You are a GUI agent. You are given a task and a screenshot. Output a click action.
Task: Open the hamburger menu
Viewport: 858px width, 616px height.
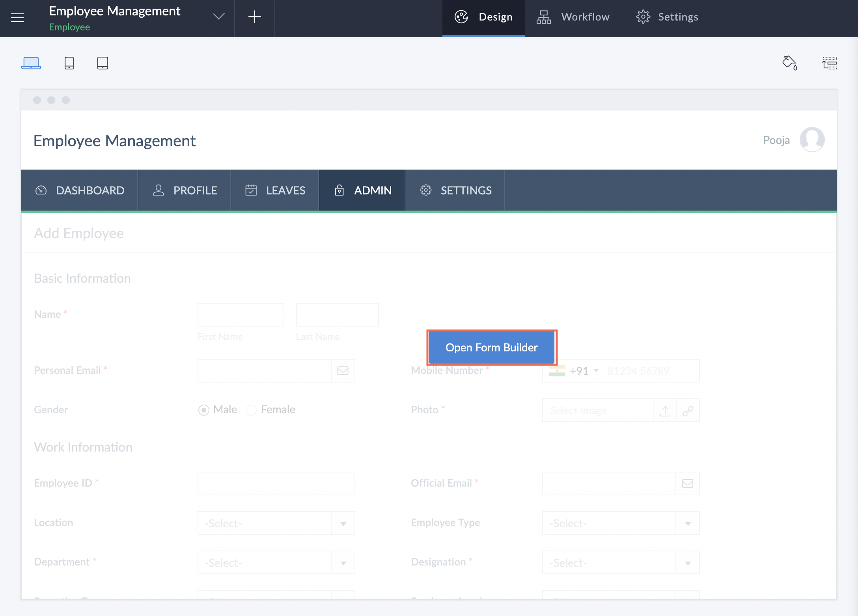(x=17, y=17)
